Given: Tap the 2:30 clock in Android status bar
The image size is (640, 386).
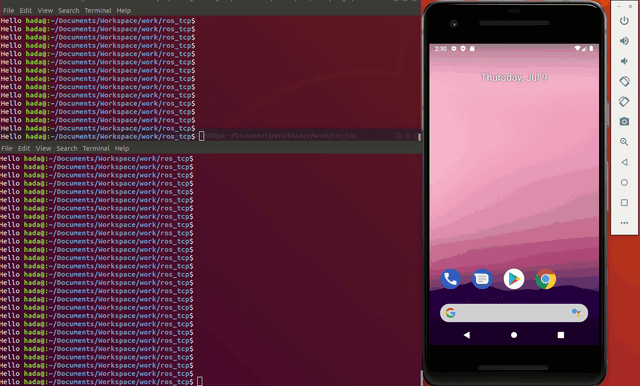Looking at the screenshot, I should (440, 49).
